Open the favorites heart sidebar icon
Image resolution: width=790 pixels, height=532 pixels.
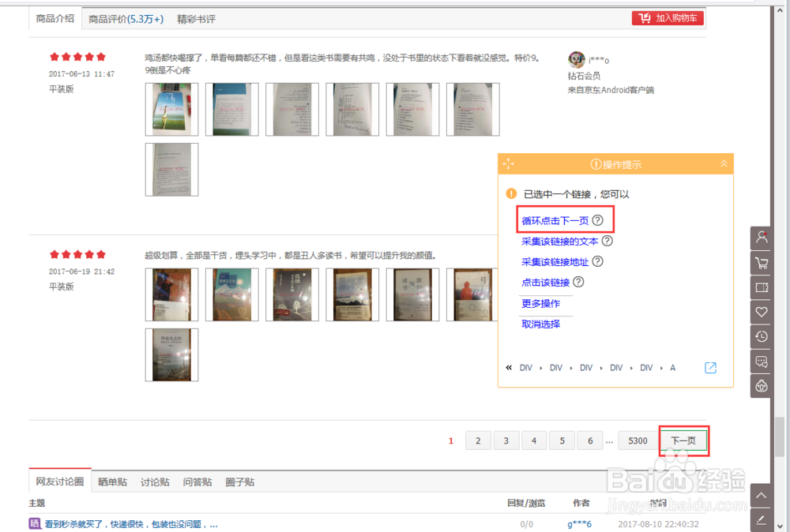[762, 312]
